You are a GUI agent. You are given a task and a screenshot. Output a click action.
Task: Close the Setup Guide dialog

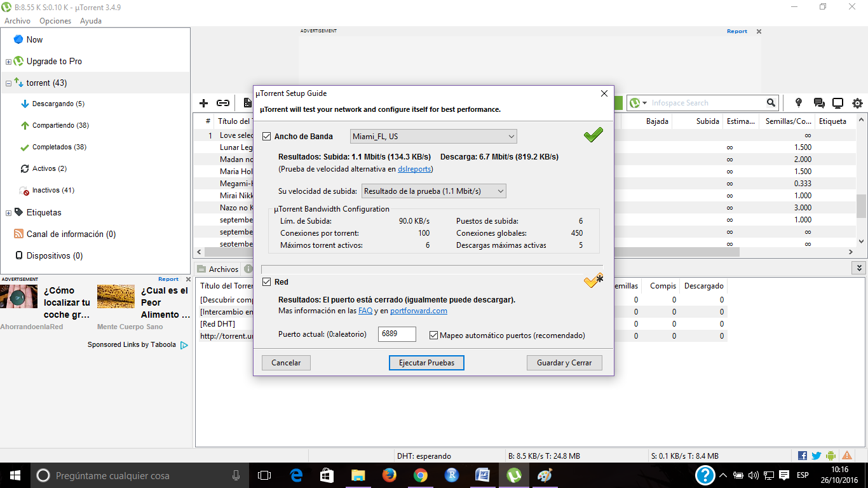[604, 93]
